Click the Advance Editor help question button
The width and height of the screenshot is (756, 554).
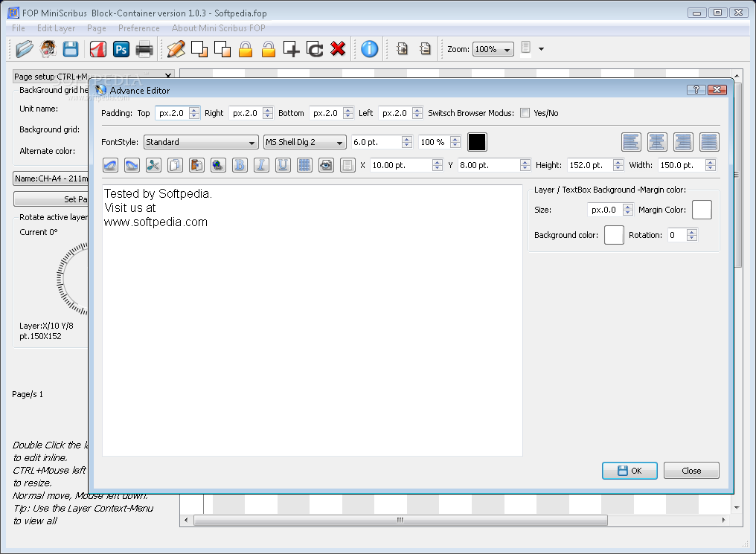click(696, 90)
